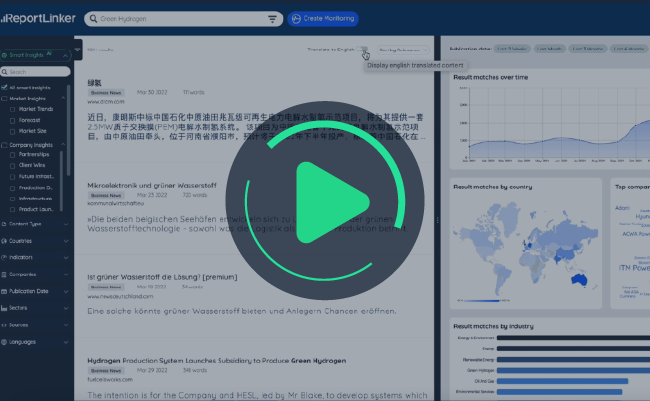Enable the Partnerships checkbox
This screenshot has height=401, width=650.
click(x=12, y=154)
